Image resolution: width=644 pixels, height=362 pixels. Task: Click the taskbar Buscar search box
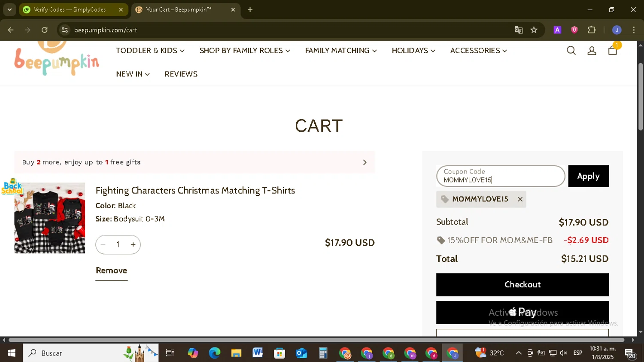pos(91,353)
